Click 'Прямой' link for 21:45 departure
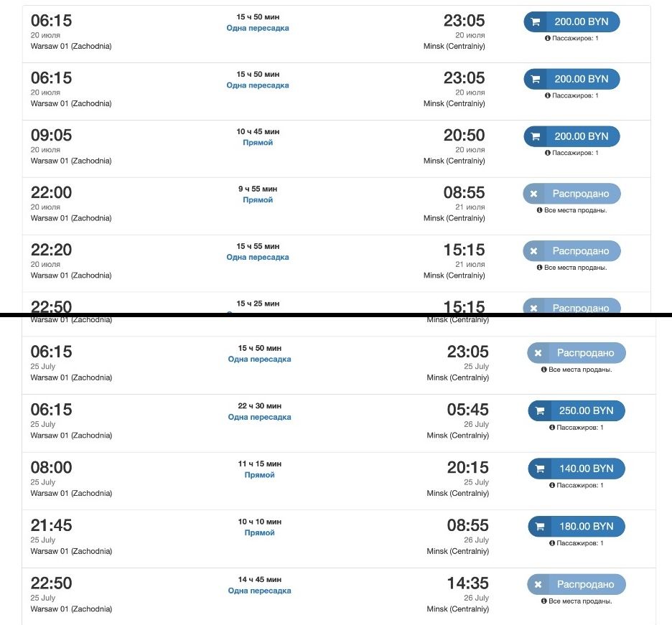Image resolution: width=672 pixels, height=625 pixels. (259, 533)
